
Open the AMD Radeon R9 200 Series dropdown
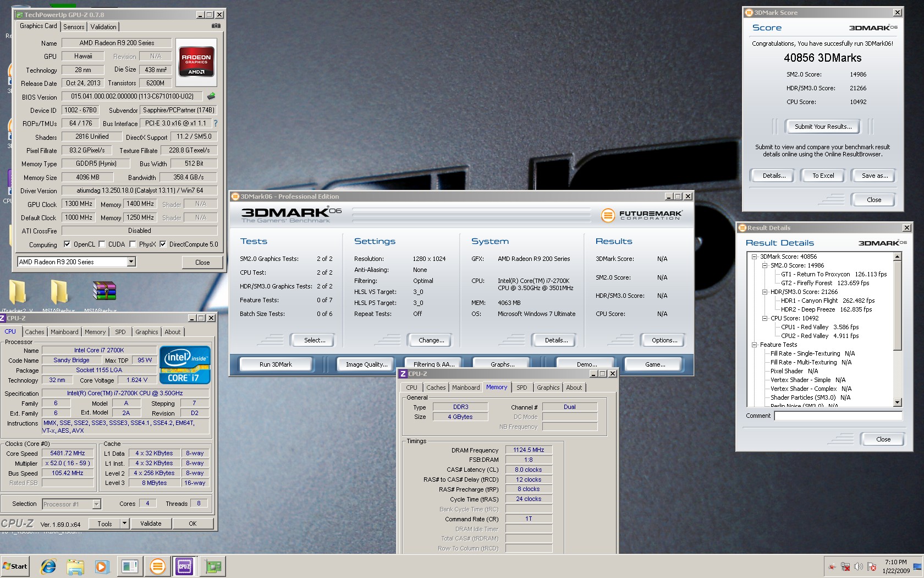(131, 262)
